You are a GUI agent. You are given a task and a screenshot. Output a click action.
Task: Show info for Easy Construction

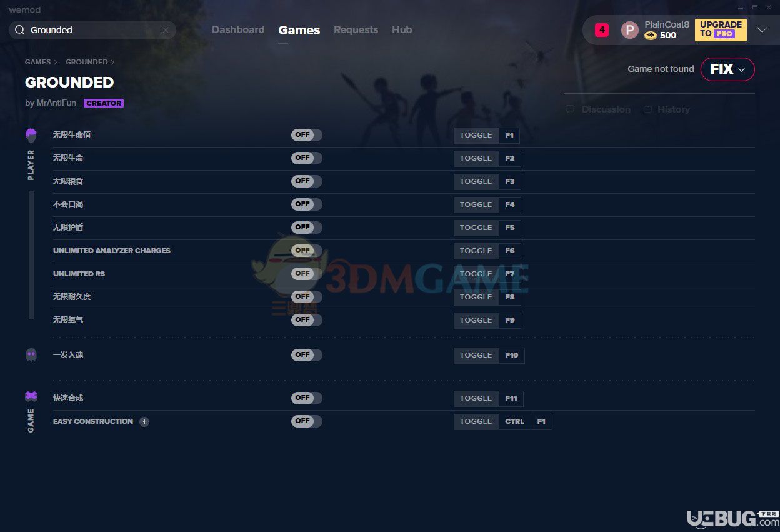pos(144,422)
